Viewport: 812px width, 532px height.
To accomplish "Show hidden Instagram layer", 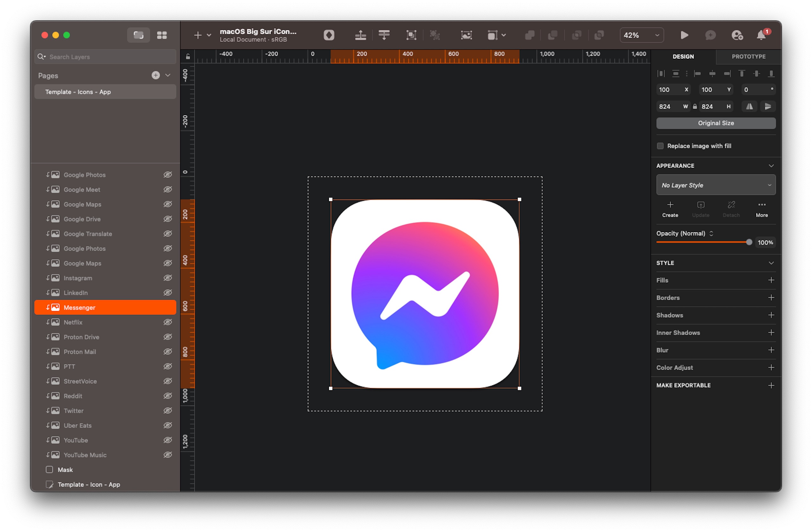I will point(167,278).
